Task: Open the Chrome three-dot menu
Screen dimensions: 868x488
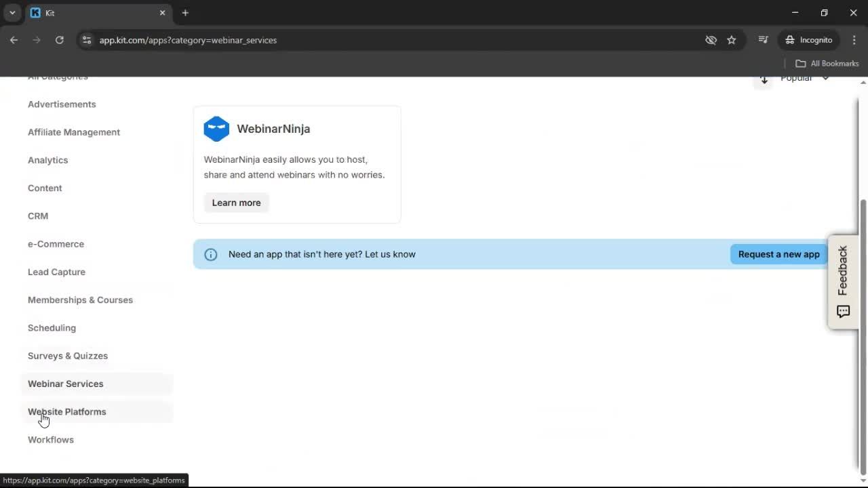Action: [854, 40]
